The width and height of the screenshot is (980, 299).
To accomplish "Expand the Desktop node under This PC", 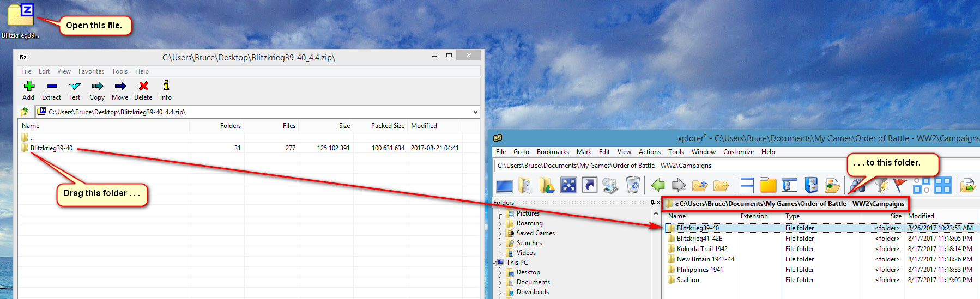I will [x=500, y=272].
